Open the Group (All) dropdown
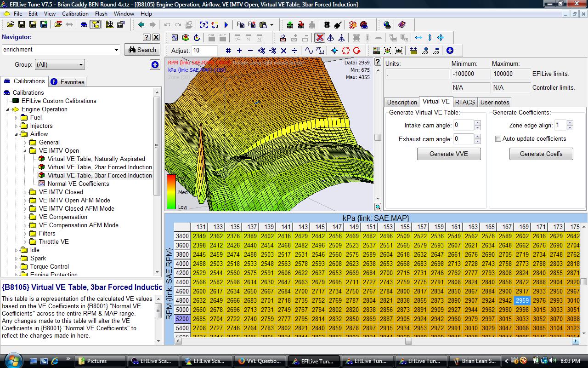588x368 pixels. [x=81, y=65]
